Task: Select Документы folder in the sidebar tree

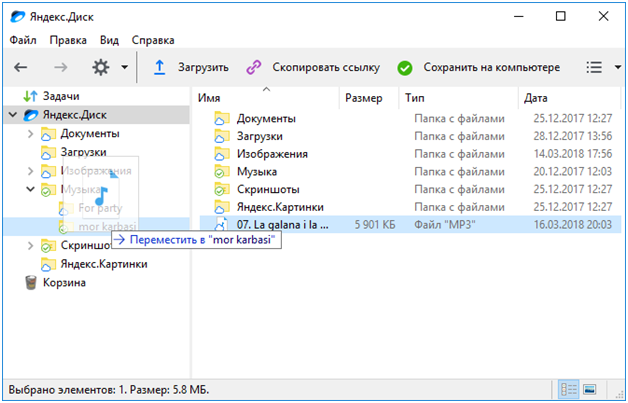Action: pyautogui.click(x=90, y=133)
